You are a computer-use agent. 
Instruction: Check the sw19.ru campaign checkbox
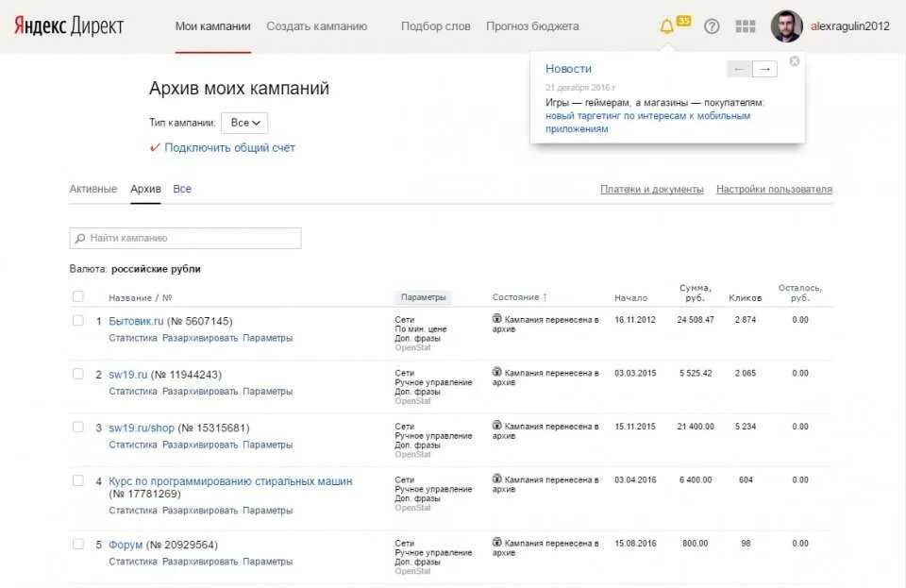coord(78,374)
